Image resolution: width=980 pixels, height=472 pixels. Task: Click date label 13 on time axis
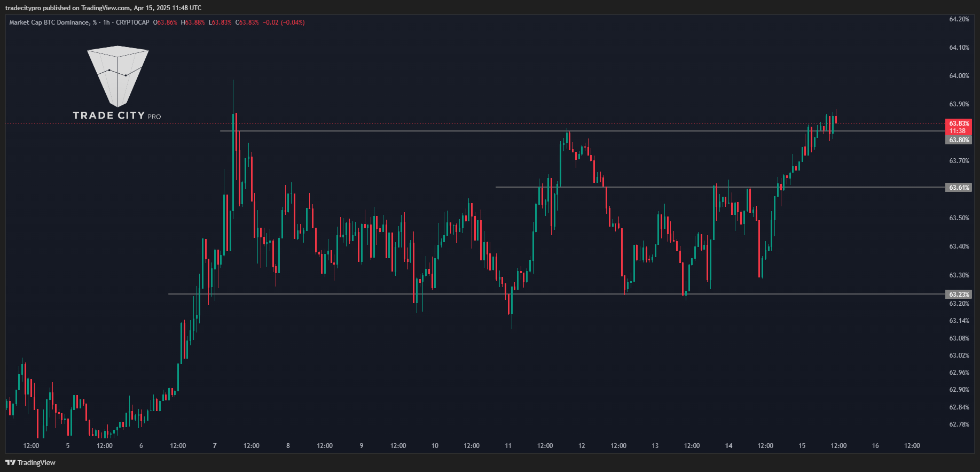(655, 446)
